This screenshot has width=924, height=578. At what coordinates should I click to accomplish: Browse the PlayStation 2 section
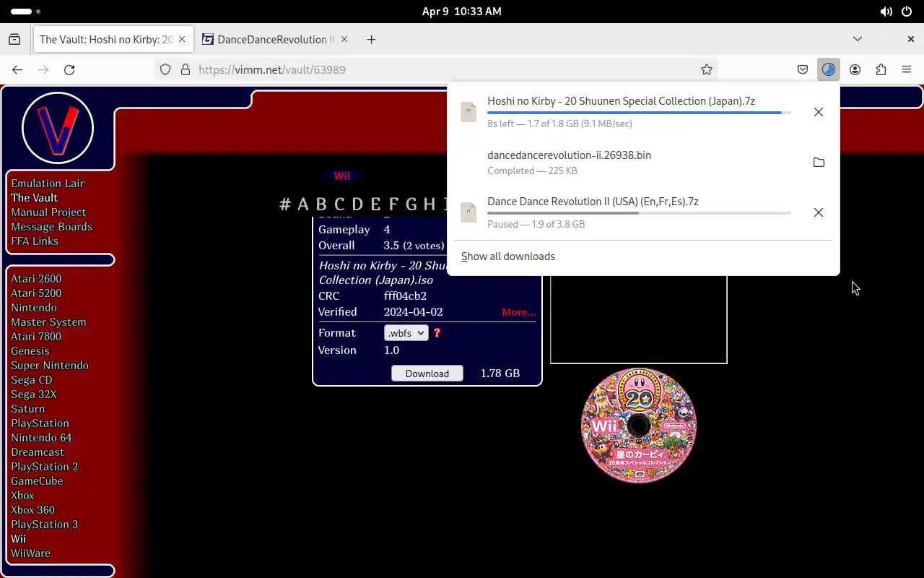pyautogui.click(x=45, y=467)
